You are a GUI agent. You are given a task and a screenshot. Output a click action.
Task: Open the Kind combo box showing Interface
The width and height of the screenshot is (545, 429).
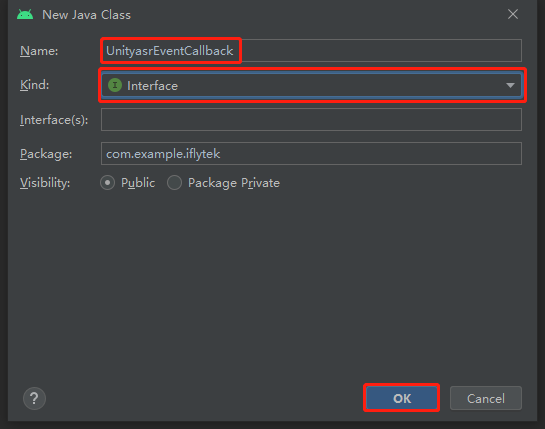311,85
